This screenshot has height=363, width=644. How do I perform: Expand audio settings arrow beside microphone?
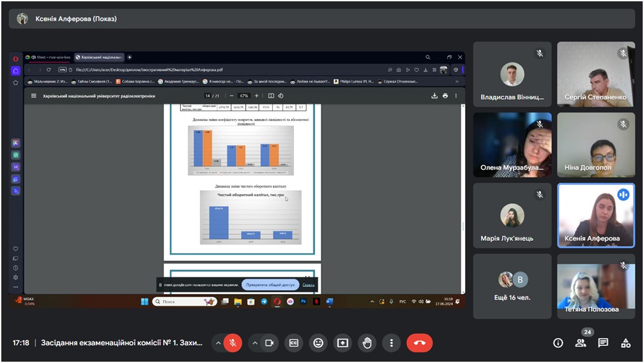218,343
